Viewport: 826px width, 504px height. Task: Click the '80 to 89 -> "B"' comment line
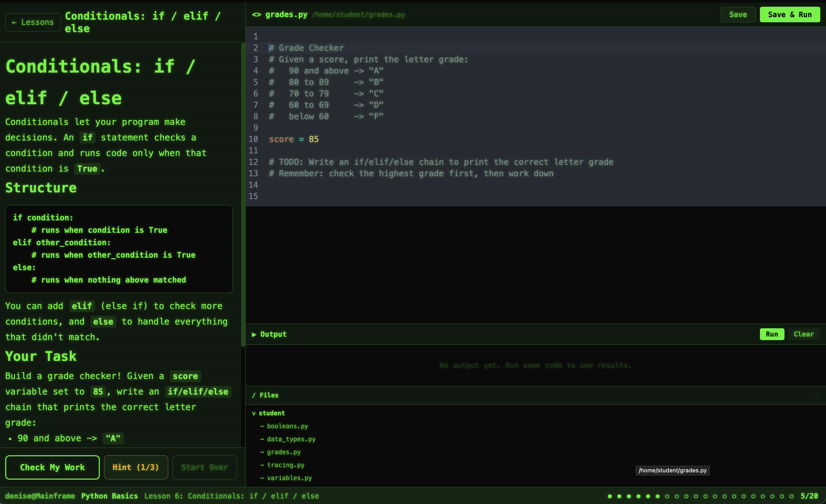(x=326, y=82)
